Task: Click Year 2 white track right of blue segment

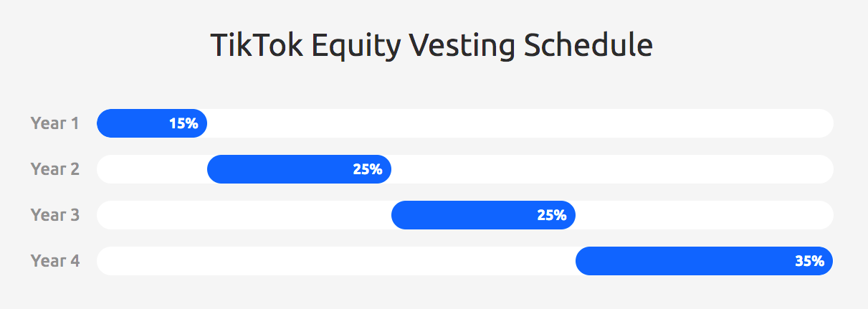Action: coord(612,169)
